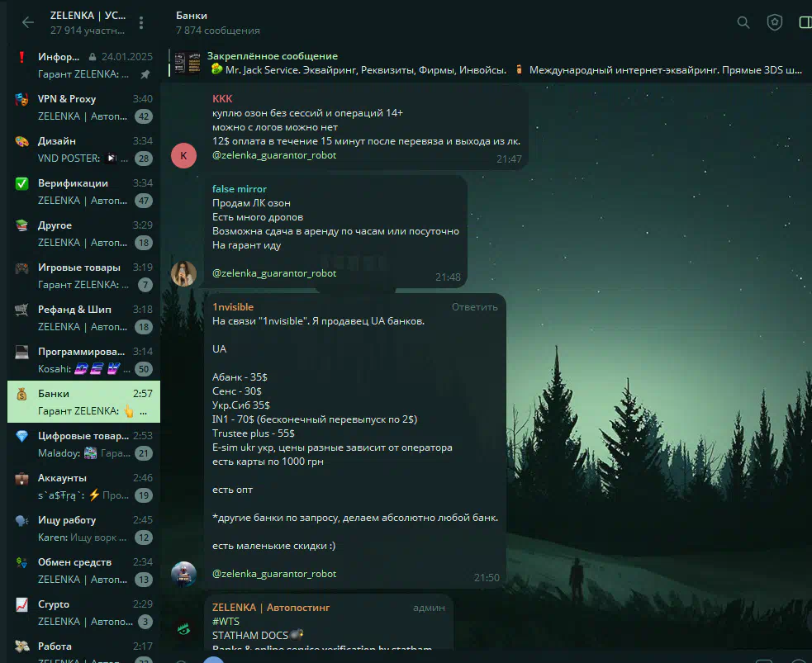The height and width of the screenshot is (663, 812).
Task: Click the text "Trustee plus - 55$"
Action: click(x=254, y=433)
